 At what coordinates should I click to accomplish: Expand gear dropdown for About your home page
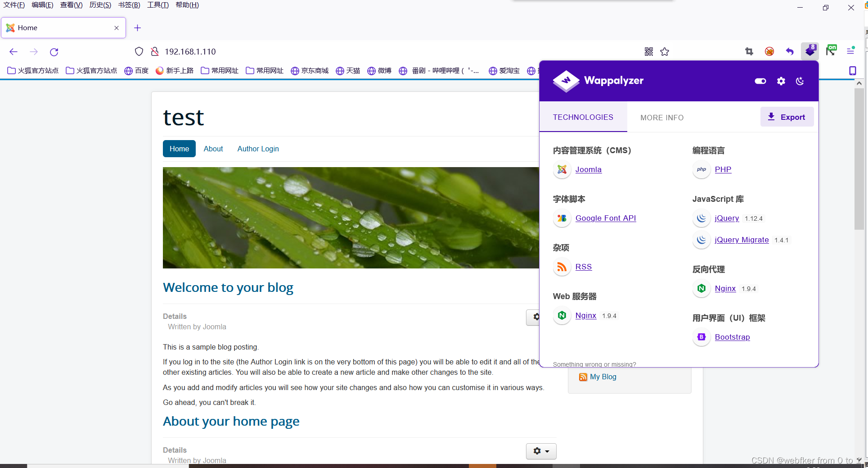541,451
